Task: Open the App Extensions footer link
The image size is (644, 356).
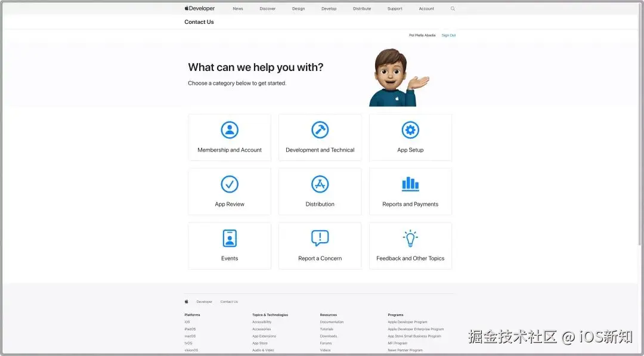Action: click(x=264, y=336)
